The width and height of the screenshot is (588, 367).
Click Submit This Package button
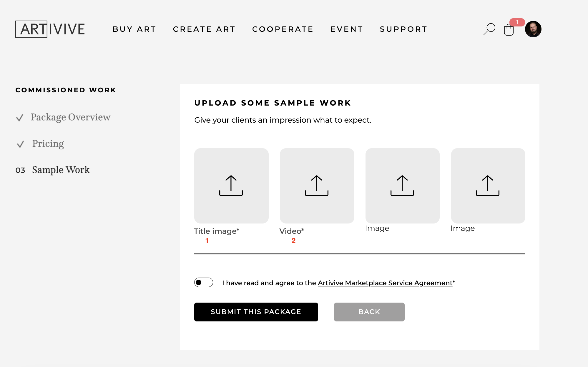(256, 312)
